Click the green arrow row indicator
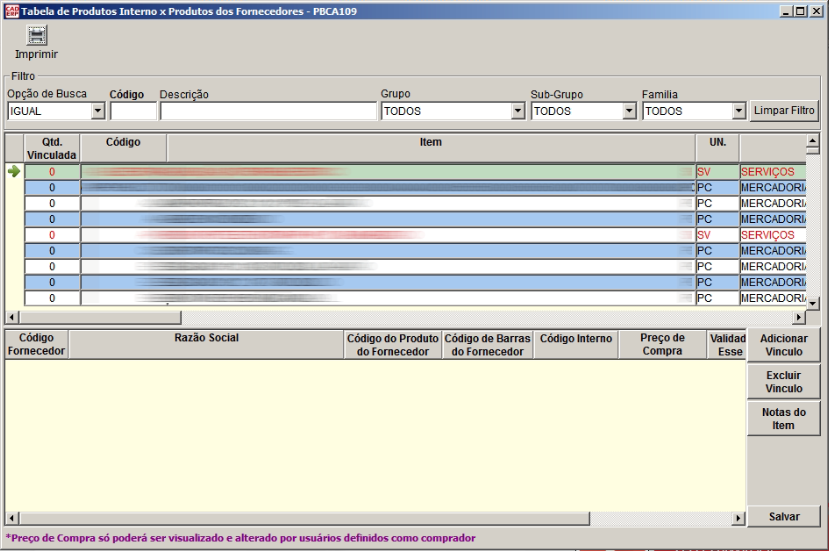829x551 pixels. [x=14, y=171]
